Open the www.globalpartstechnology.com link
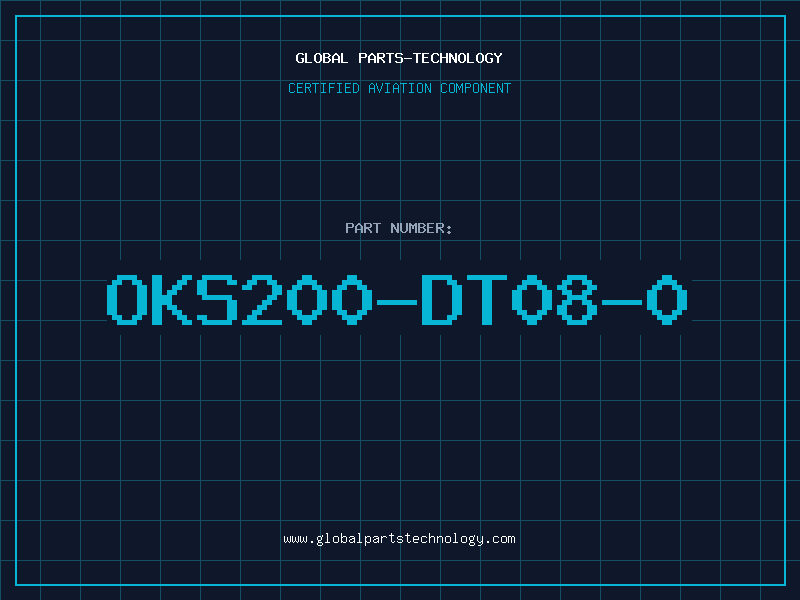The image size is (800, 600). 399,539
